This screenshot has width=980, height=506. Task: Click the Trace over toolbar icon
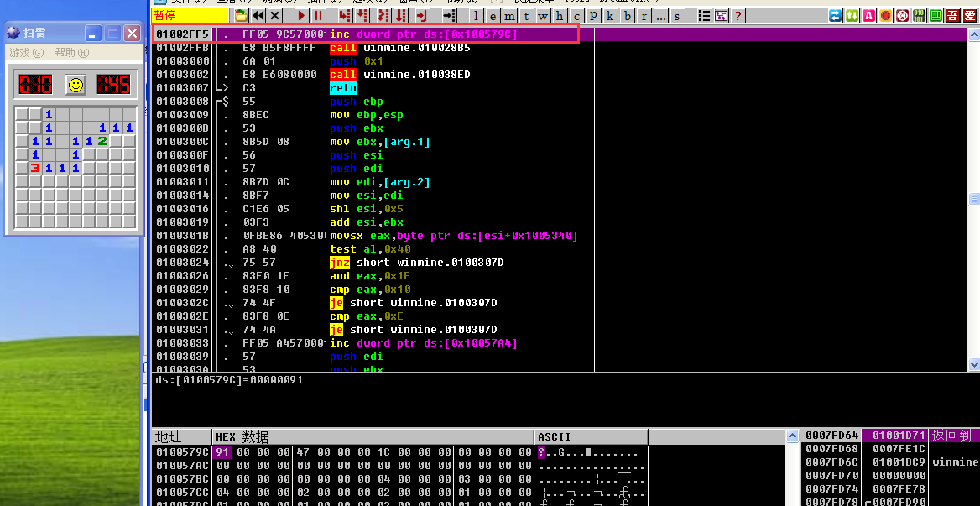(400, 16)
